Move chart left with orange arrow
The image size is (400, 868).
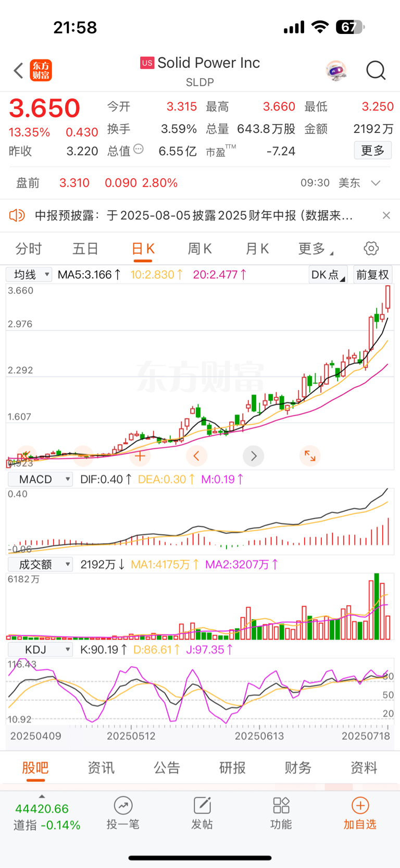(196, 456)
